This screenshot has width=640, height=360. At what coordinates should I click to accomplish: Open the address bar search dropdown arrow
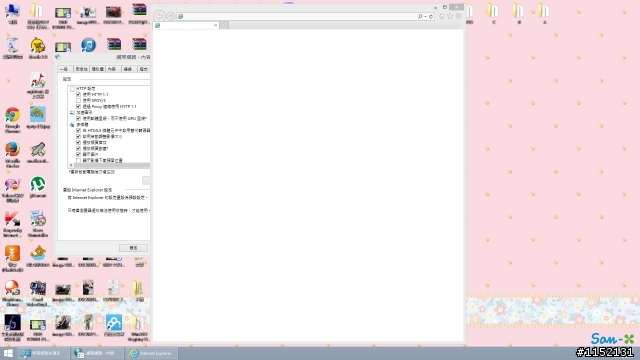tap(425, 16)
